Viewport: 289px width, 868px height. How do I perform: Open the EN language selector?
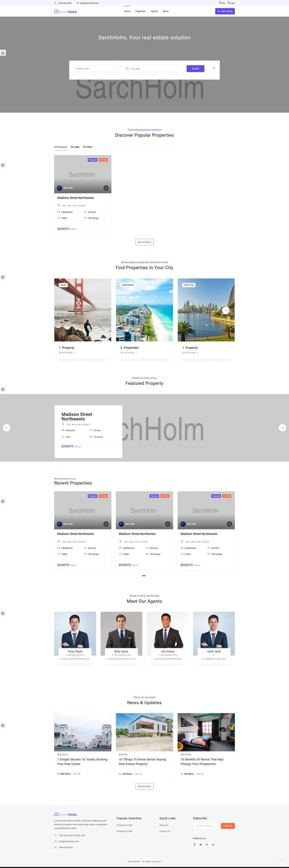(x=222, y=3)
